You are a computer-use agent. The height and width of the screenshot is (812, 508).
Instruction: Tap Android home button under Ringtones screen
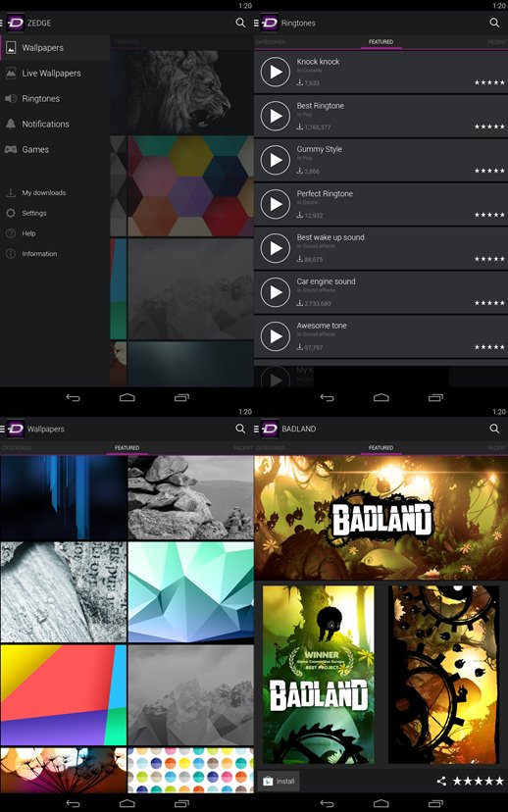[x=381, y=398]
